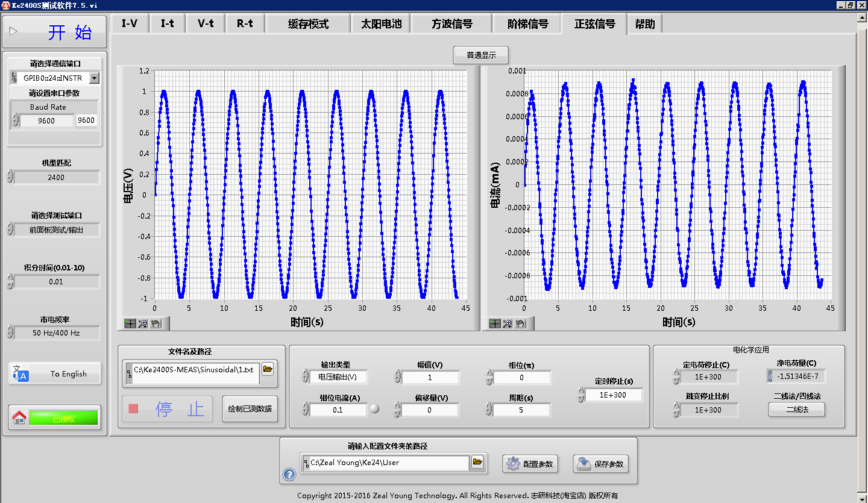Step the 幅值(V) value
Image resolution: width=868 pixels, height=503 pixels.
[x=397, y=377]
